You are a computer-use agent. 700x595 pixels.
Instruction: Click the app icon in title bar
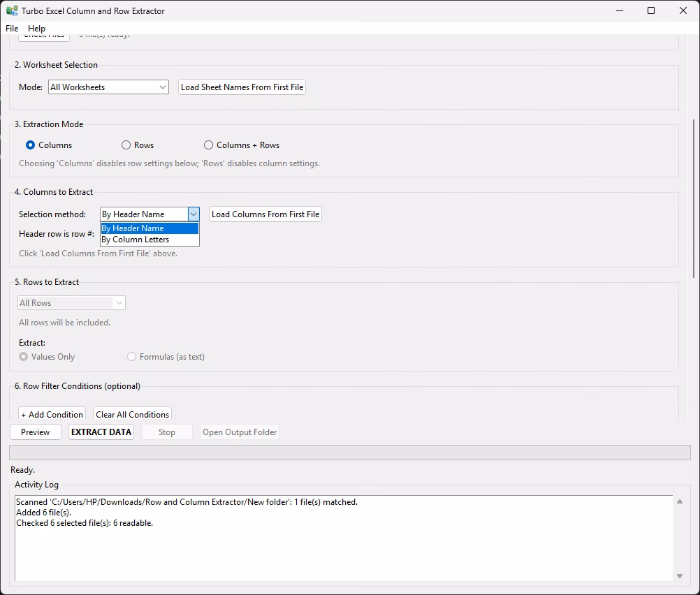pos(12,10)
